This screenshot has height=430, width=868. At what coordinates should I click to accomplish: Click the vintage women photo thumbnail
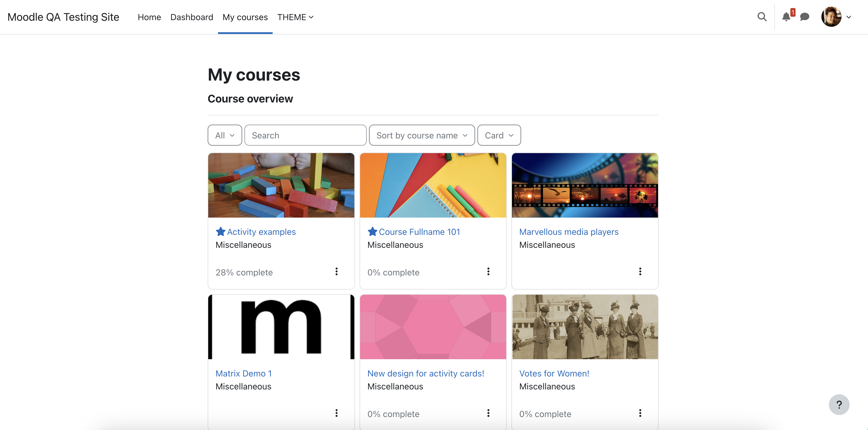pos(585,327)
